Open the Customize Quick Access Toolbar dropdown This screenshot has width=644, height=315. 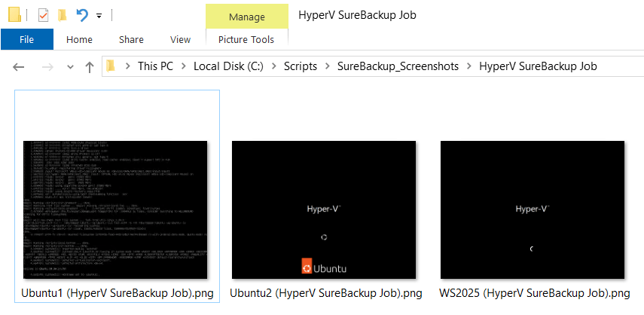pyautogui.click(x=99, y=15)
